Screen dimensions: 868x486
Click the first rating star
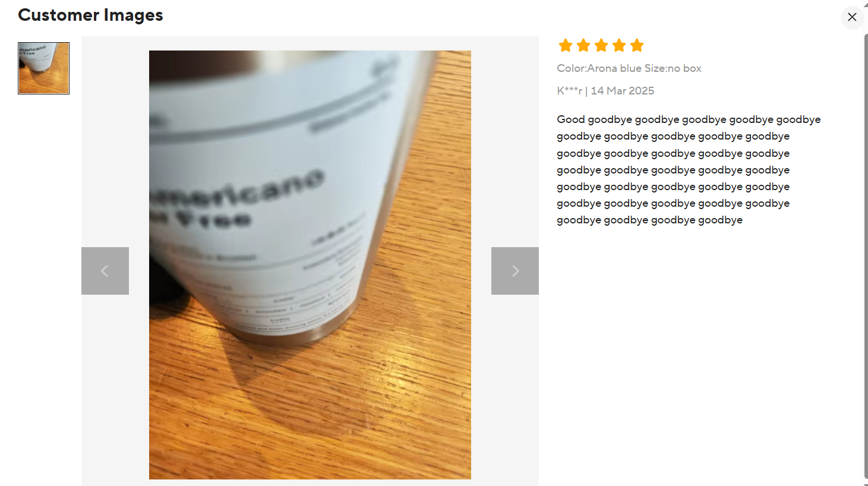[x=566, y=45]
